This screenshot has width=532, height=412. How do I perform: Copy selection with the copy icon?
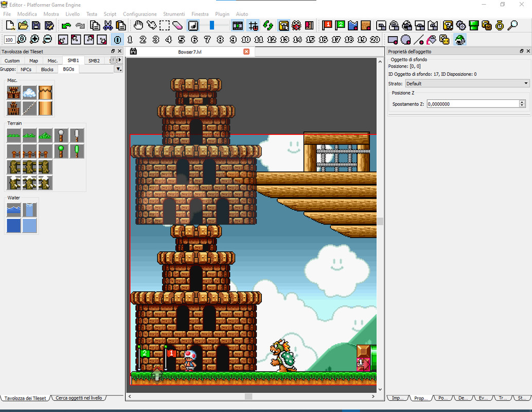[x=95, y=25]
